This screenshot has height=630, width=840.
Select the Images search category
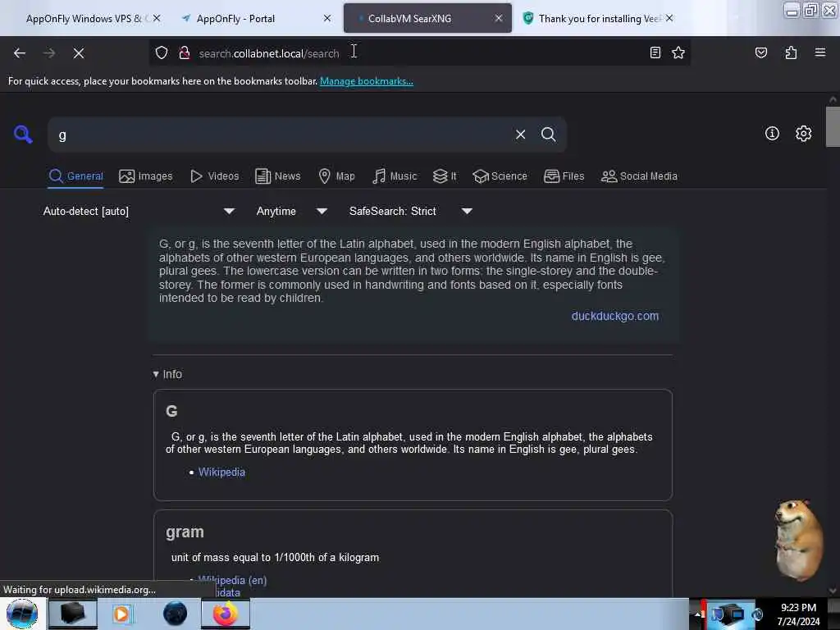[146, 176]
